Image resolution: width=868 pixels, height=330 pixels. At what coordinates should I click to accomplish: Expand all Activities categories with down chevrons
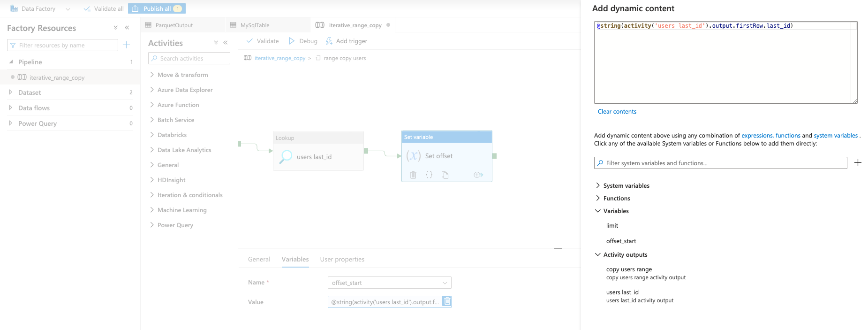[x=216, y=43]
